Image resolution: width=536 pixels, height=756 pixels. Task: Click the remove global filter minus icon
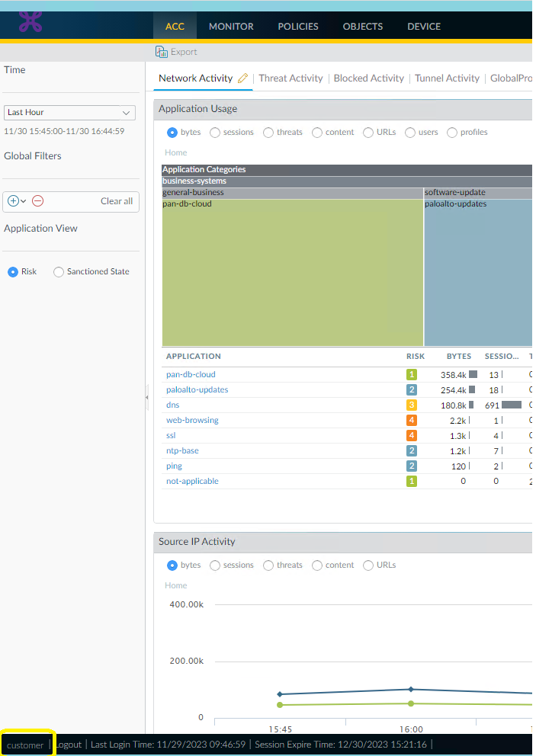pos(37,201)
